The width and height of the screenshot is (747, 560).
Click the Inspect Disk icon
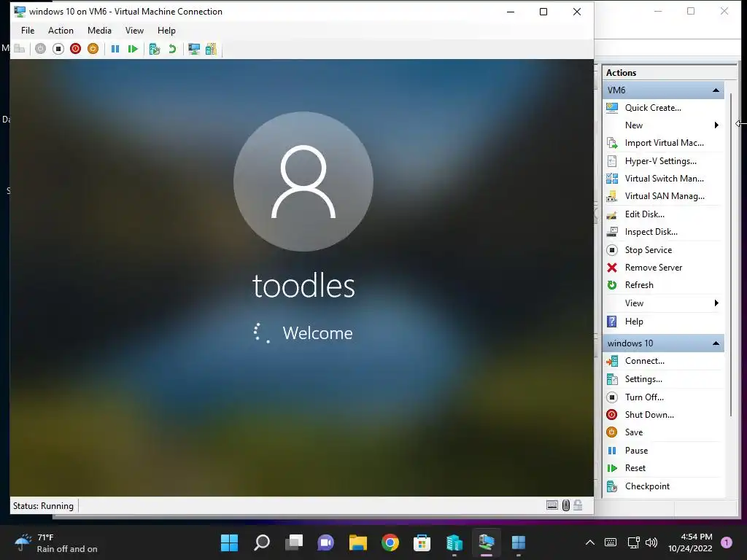click(612, 232)
